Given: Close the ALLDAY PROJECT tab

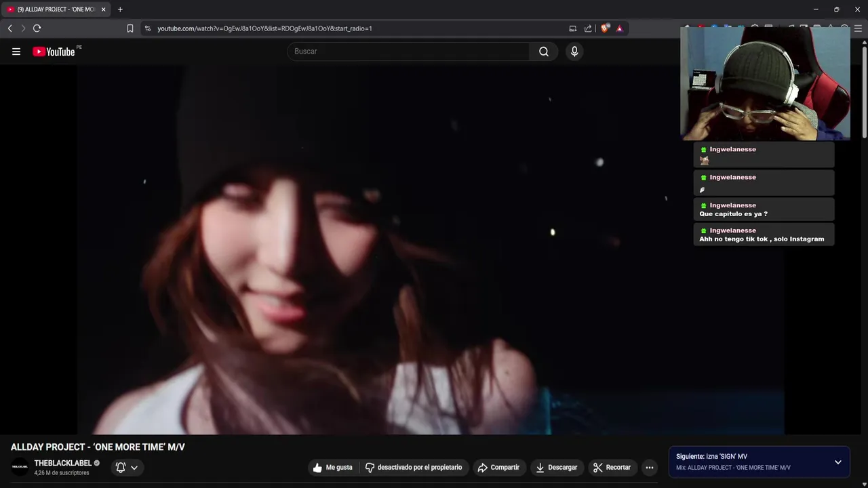Looking at the screenshot, I should pyautogui.click(x=103, y=9).
